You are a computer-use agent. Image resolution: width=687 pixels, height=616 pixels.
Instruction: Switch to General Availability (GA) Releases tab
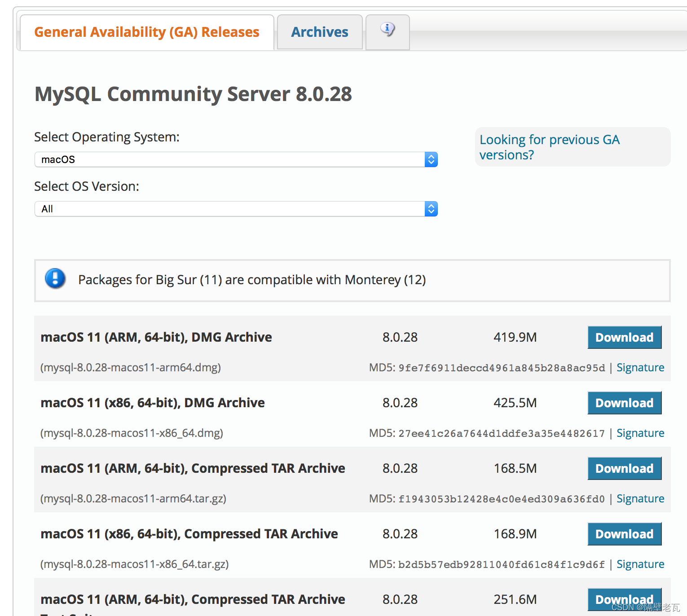click(147, 32)
